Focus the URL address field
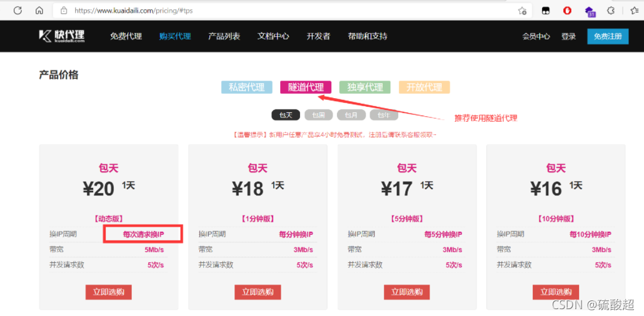Screen dimensions: 644x316 pos(291,11)
